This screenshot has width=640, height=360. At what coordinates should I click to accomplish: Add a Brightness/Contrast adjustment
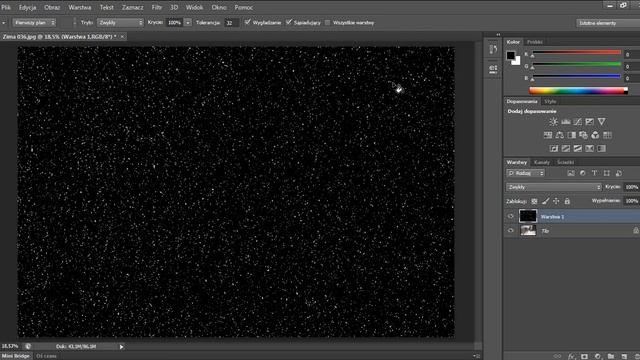pos(553,122)
